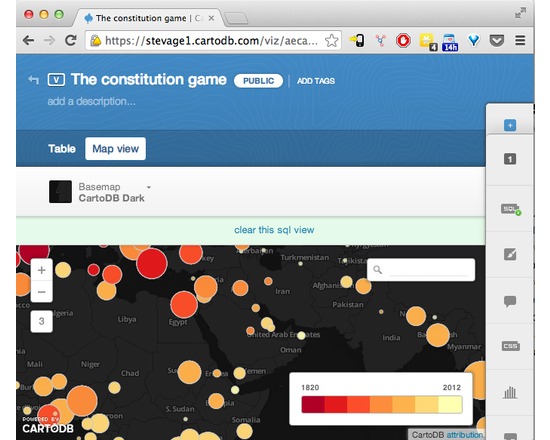
Task: Click the zoom level 3 indicator
Action: pos(41,321)
